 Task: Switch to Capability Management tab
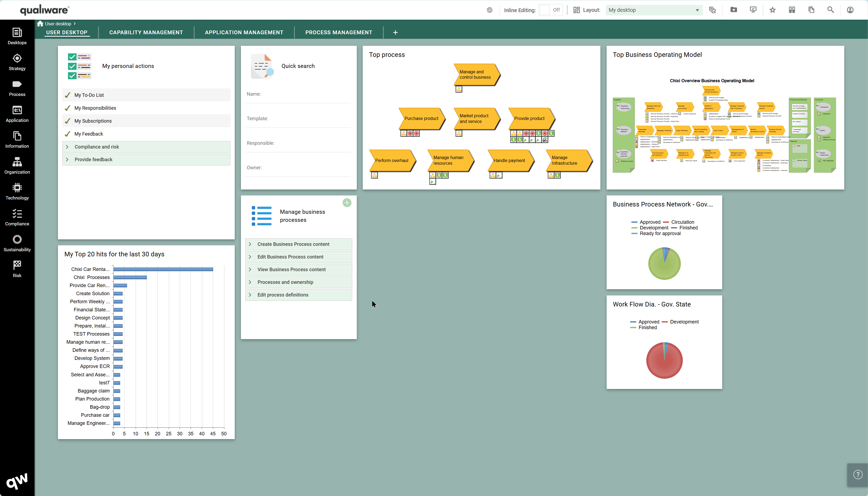point(146,32)
